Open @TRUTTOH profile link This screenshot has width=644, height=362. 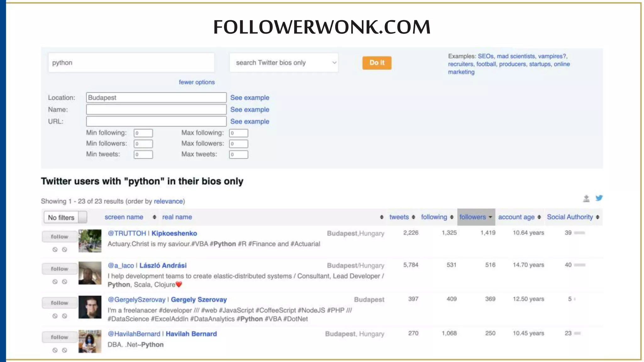(127, 233)
